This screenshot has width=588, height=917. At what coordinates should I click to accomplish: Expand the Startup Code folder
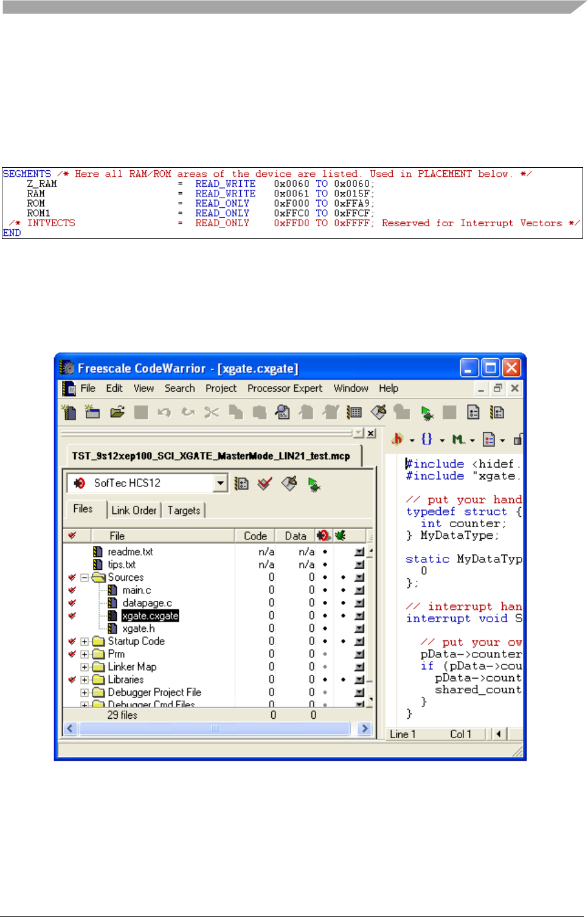point(85,641)
